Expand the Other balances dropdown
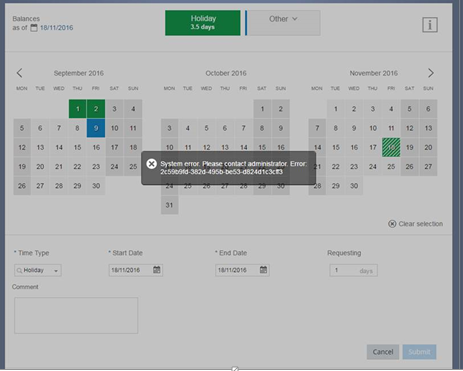 (x=284, y=23)
